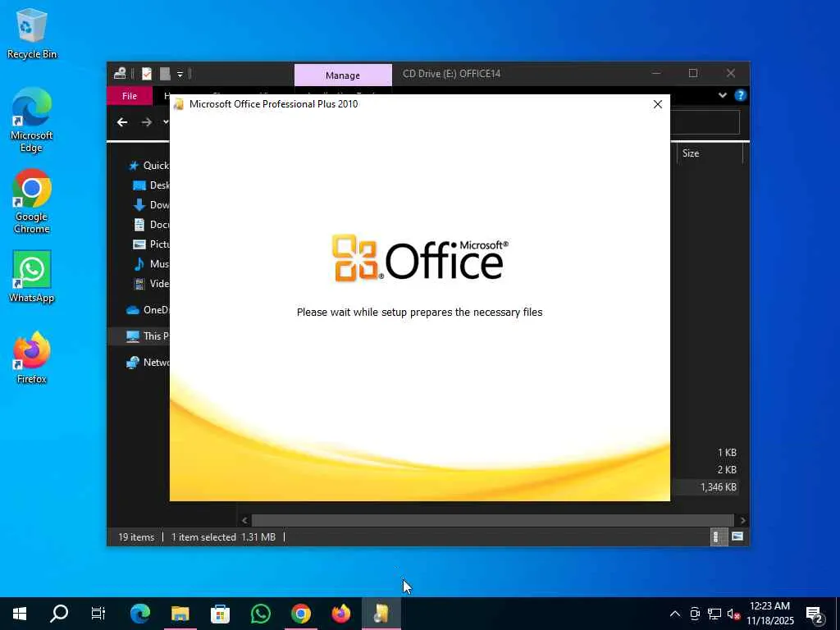Viewport: 840px width, 630px height.
Task: Click the Show Desktop taskbar strip
Action: tap(838, 614)
